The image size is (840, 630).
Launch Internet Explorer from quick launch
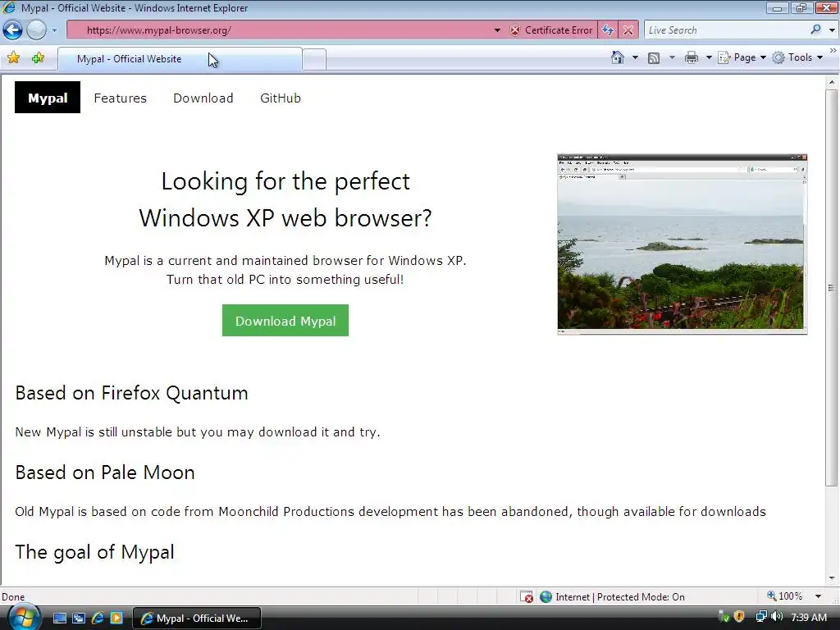tap(98, 619)
